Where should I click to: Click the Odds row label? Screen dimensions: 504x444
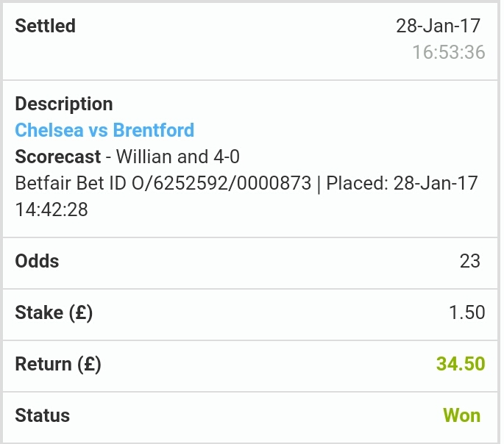tap(37, 261)
